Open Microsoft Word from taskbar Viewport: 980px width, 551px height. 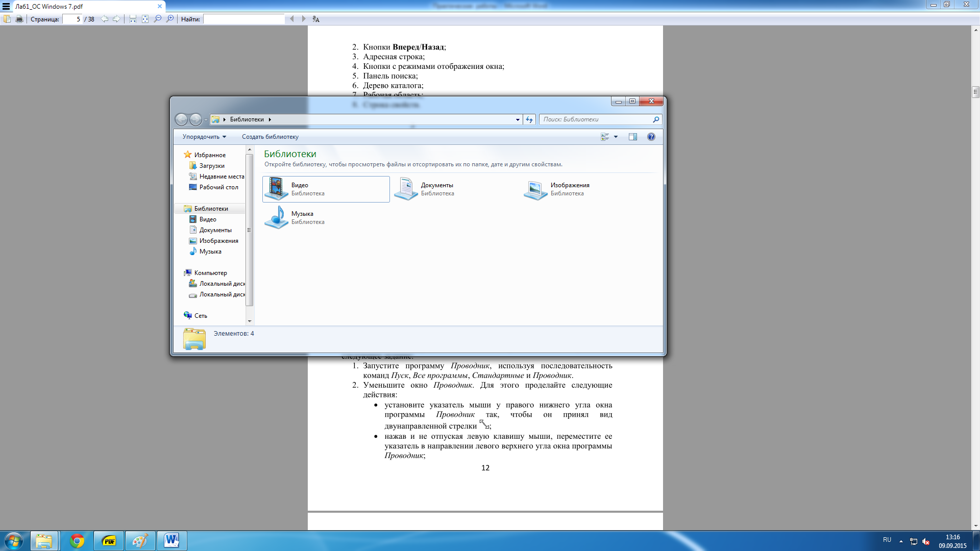171,541
